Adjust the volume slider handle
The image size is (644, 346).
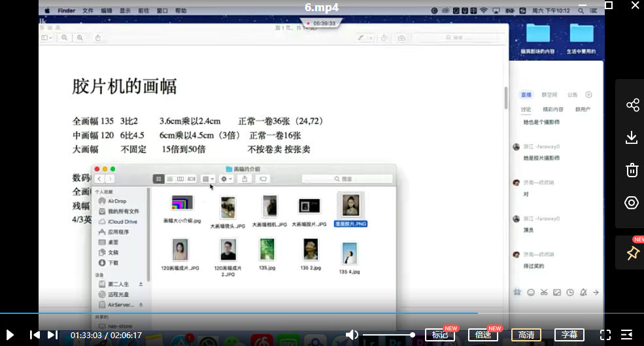pyautogui.click(x=413, y=335)
